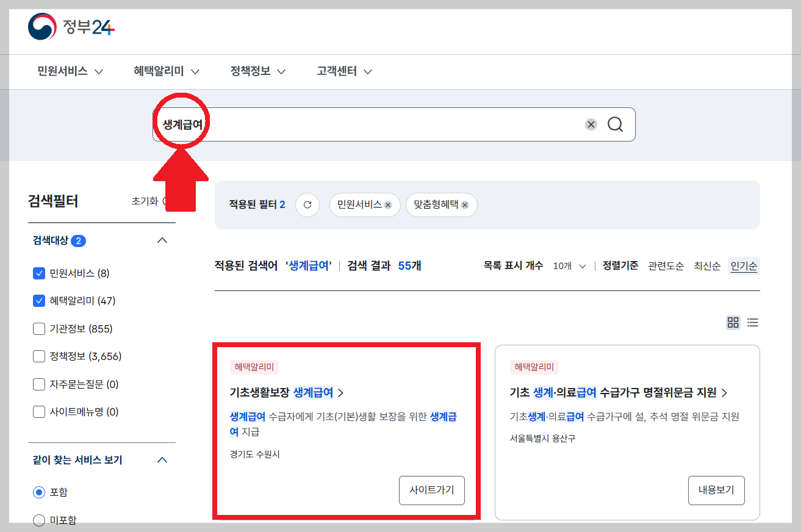Click the 사이트가기 button

431,490
